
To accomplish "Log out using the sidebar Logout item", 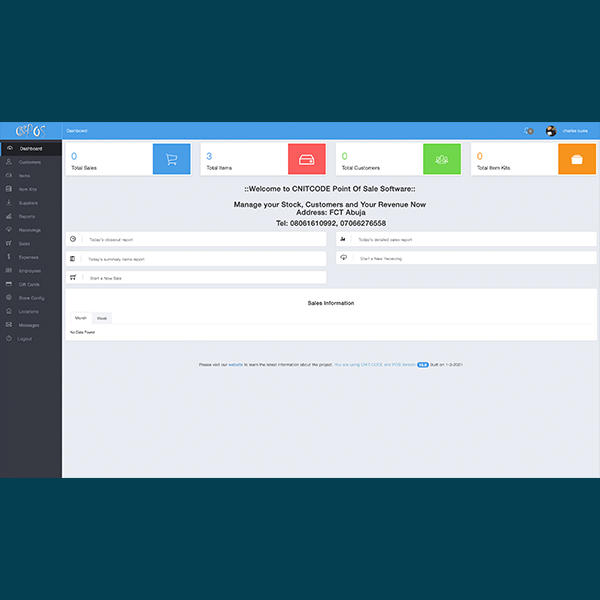I will click(31, 339).
